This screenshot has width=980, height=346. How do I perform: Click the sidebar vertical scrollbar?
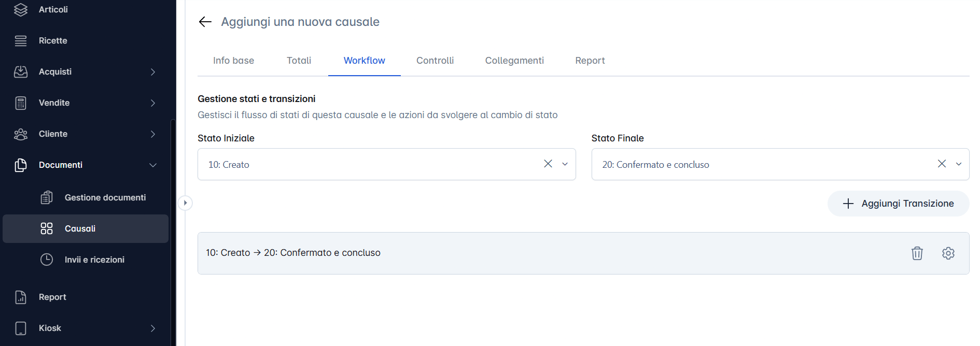click(x=173, y=232)
